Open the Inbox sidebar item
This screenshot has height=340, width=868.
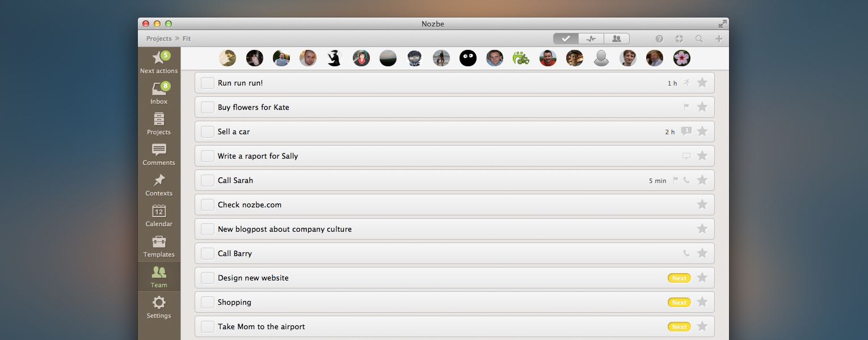(159, 93)
